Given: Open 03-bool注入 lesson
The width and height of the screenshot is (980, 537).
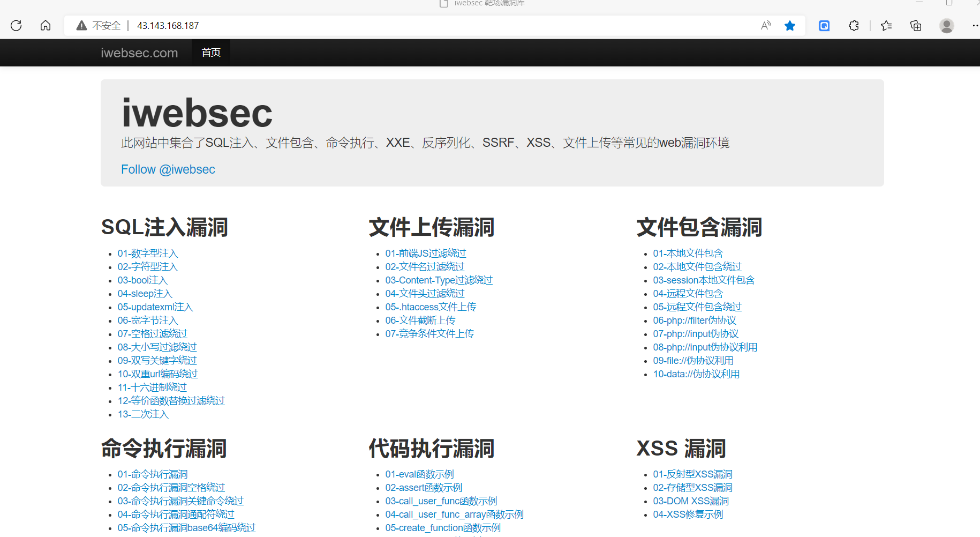Looking at the screenshot, I should pyautogui.click(x=142, y=280).
